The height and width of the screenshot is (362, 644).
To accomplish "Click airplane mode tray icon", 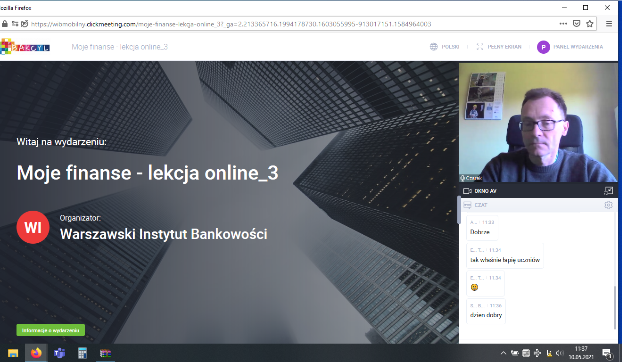I will click(x=538, y=353).
